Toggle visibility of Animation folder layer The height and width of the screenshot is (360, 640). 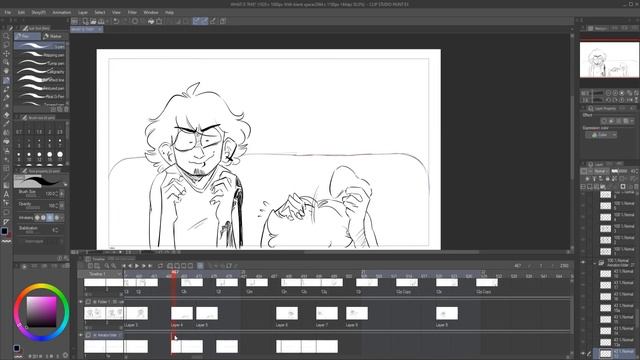583,262
